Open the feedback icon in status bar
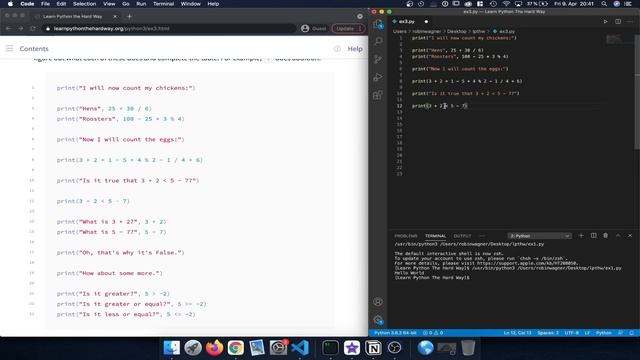Screen dimensions: 640x360 coord(620,333)
